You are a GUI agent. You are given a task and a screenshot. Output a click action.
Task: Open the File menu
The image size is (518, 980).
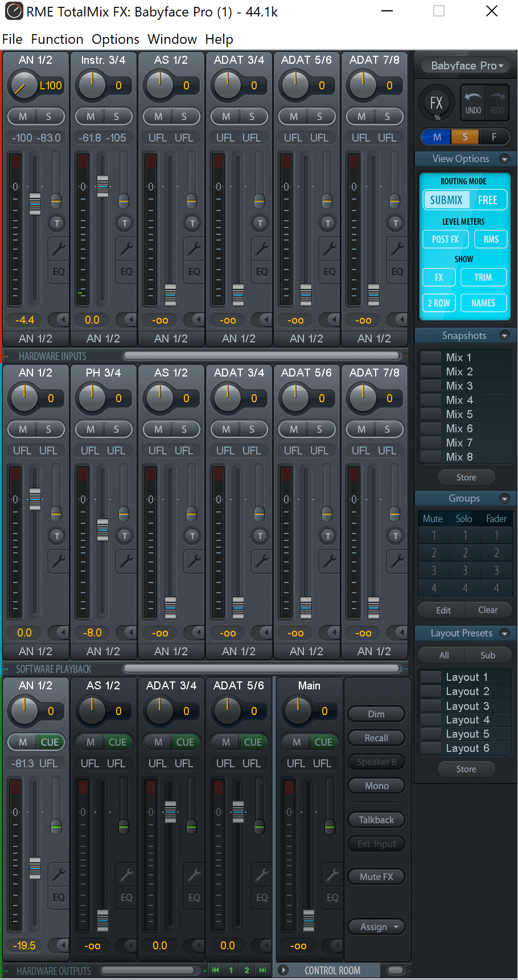coord(13,39)
